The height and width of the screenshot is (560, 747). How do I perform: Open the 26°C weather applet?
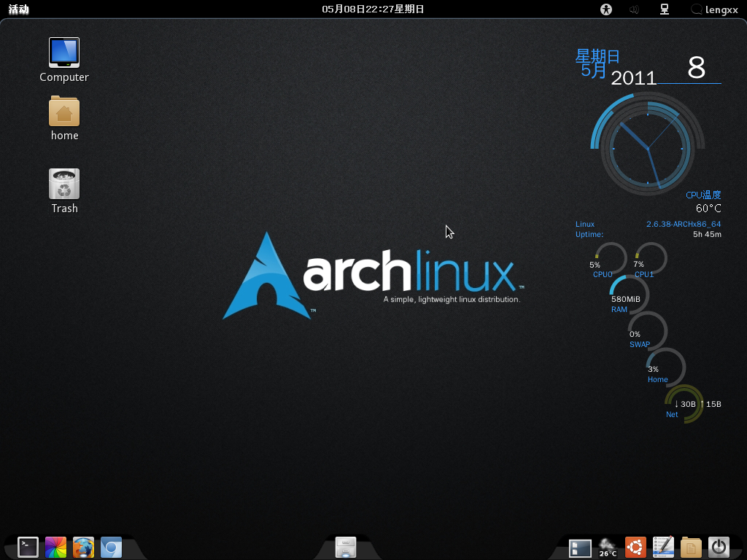[608, 547]
